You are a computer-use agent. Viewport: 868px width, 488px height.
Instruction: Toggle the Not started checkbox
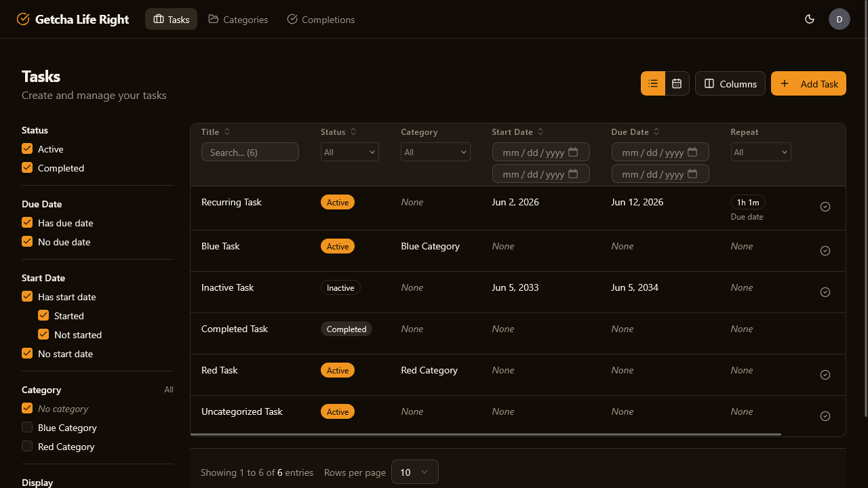pos(43,334)
